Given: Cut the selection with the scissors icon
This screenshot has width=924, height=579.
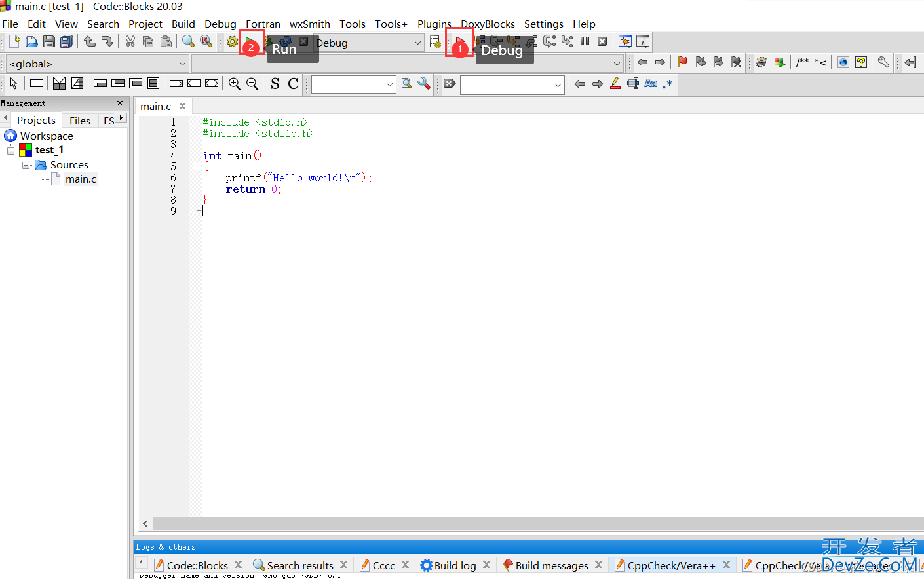Looking at the screenshot, I should (x=130, y=42).
